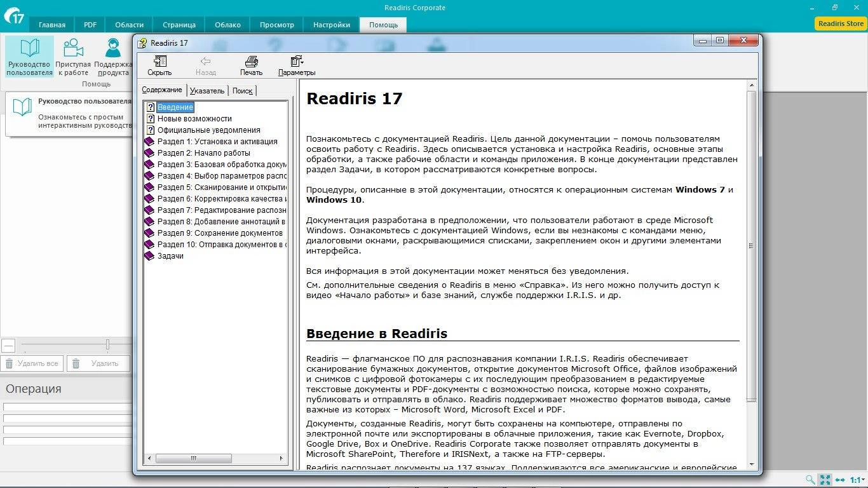Click the magnifier zoom icon in status bar

tap(810, 480)
